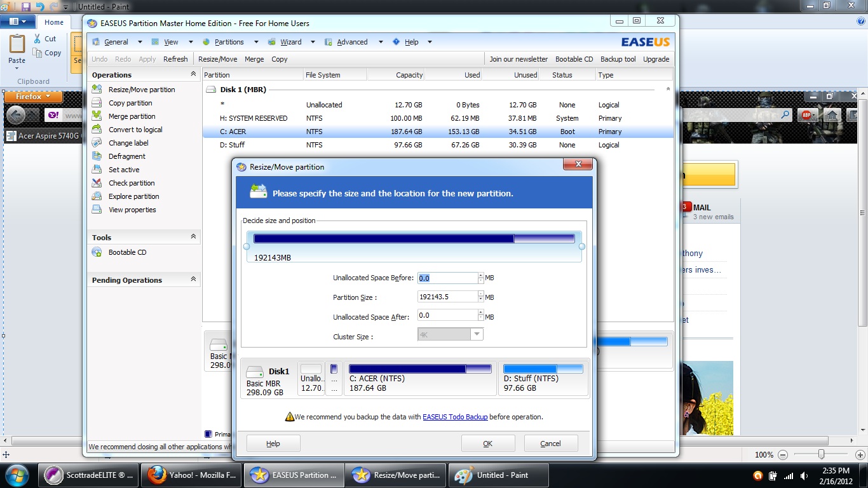Switch to Yahoo Mozilla Firefox taskbar button
This screenshot has width=868, height=488.
(193, 475)
